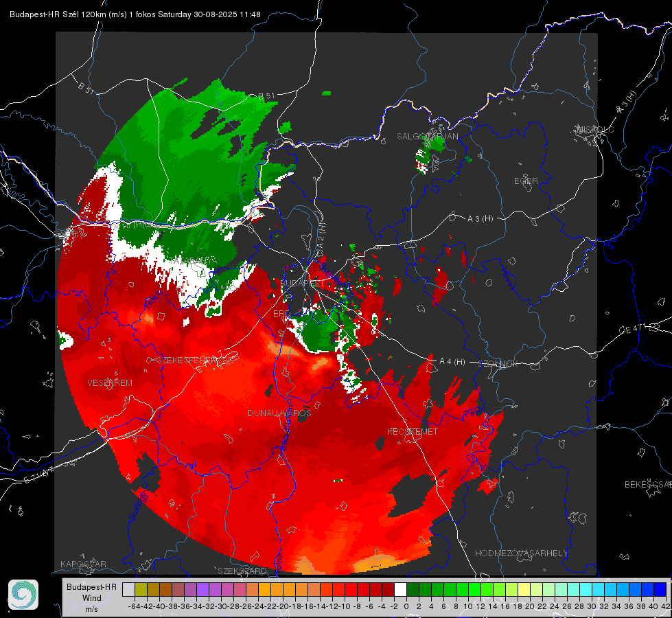Click the BÉKÉSCSABA city label
This screenshot has height=618, width=672.
(x=648, y=484)
